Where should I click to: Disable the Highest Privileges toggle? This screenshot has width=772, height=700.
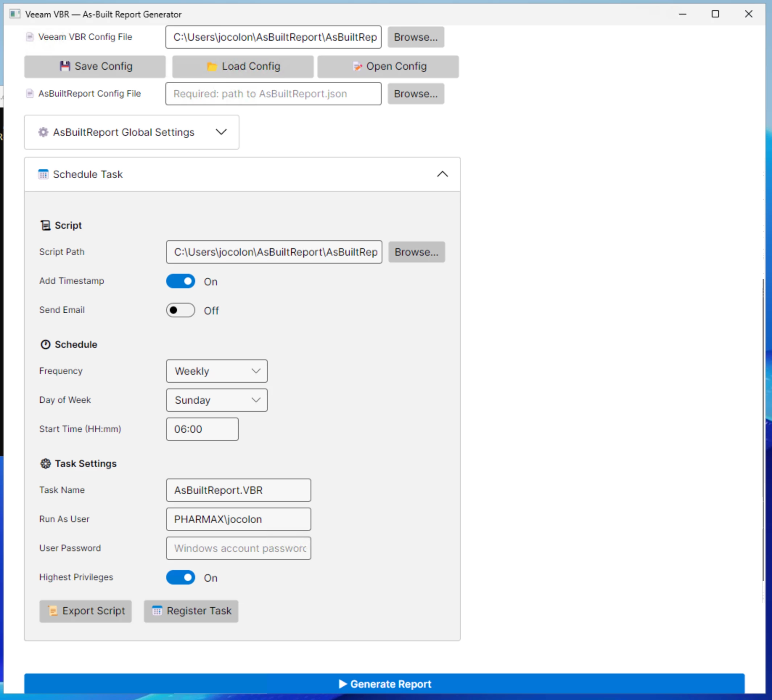coord(180,577)
